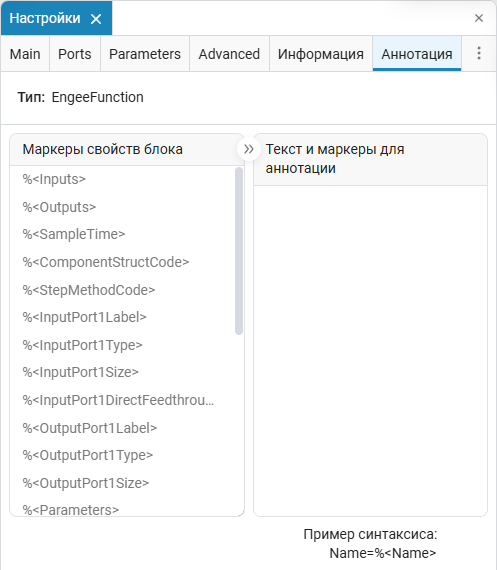497x570 pixels.
Task: Close the Настройки tab
Action: 96,19
